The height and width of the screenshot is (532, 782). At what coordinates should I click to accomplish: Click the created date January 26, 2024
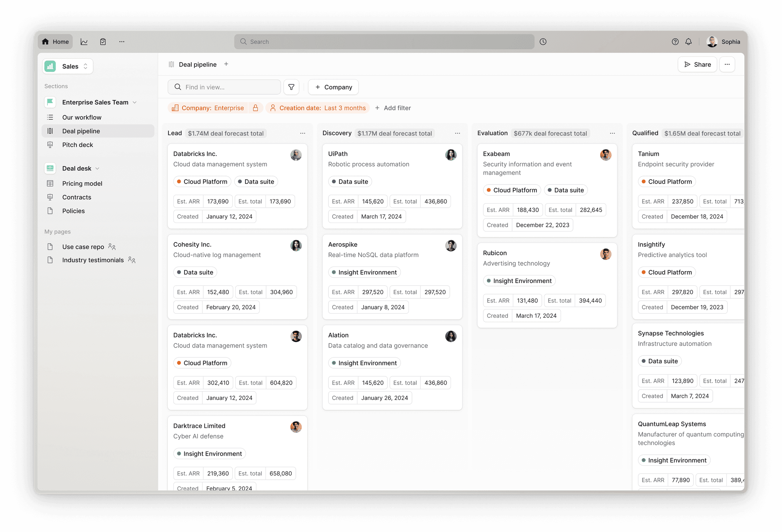click(x=385, y=398)
